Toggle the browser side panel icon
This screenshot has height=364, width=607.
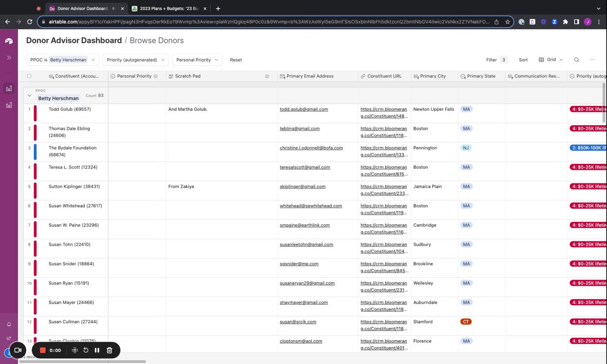pyautogui.click(x=577, y=22)
